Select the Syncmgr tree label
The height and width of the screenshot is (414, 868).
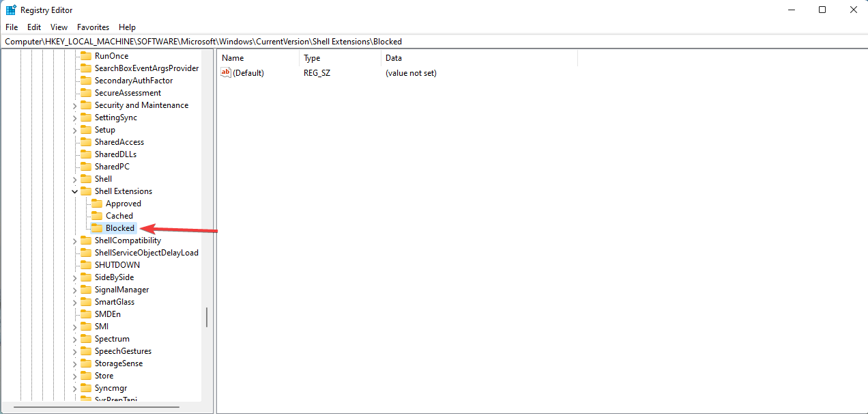click(x=111, y=388)
